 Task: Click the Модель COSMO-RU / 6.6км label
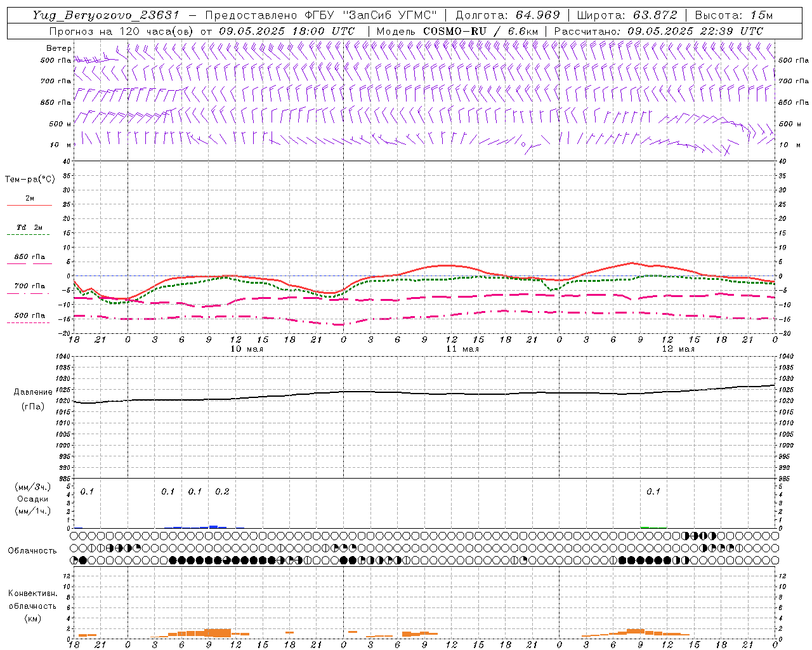point(457,30)
